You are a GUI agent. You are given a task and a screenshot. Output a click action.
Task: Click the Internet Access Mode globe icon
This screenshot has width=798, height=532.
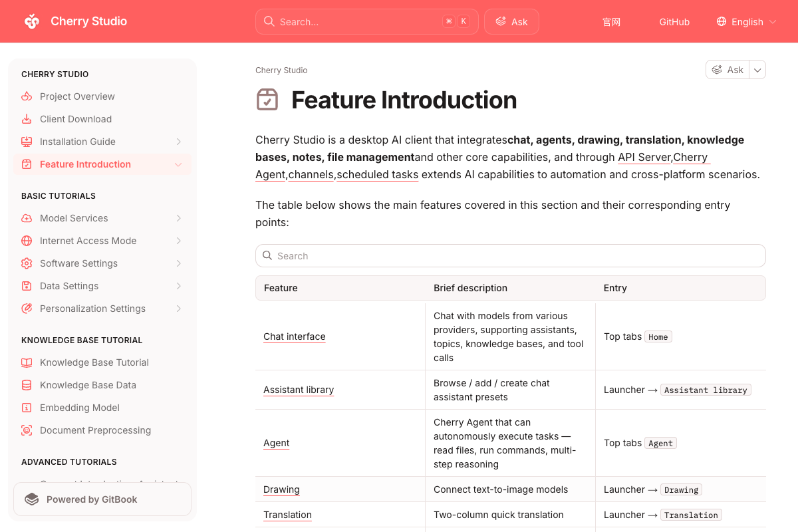27,241
